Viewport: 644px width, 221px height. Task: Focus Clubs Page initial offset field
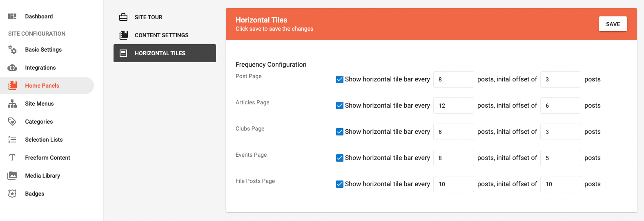click(560, 132)
